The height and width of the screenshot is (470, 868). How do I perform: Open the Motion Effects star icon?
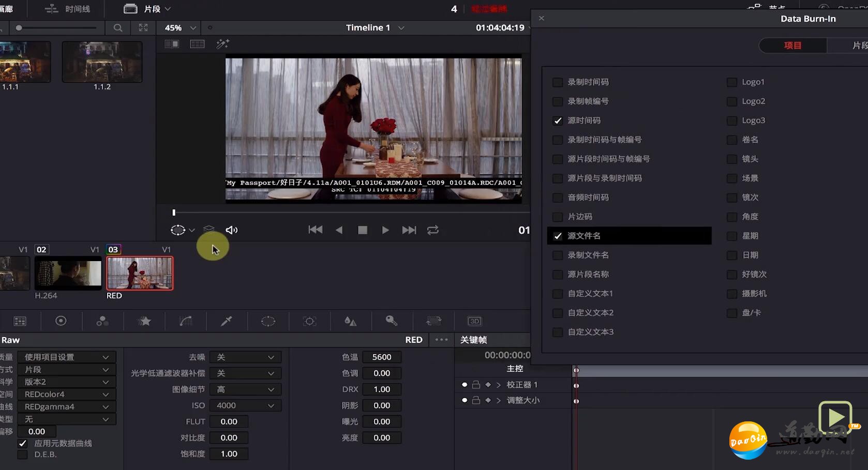(144, 321)
